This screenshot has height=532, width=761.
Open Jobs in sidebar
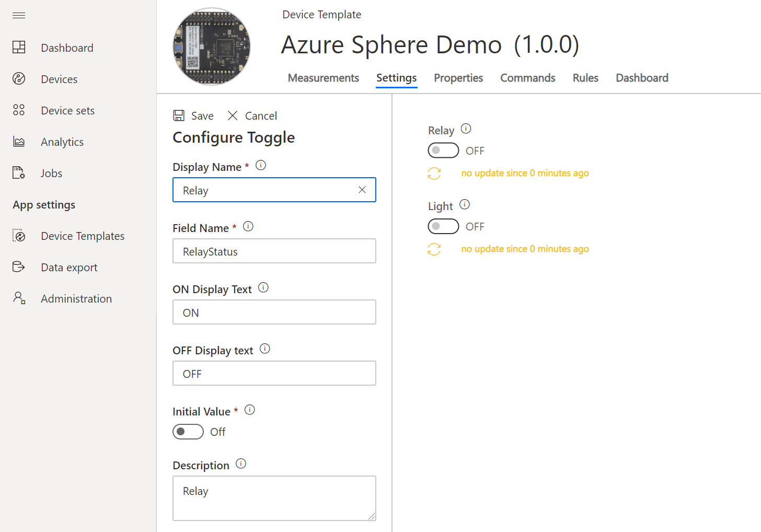pos(51,174)
